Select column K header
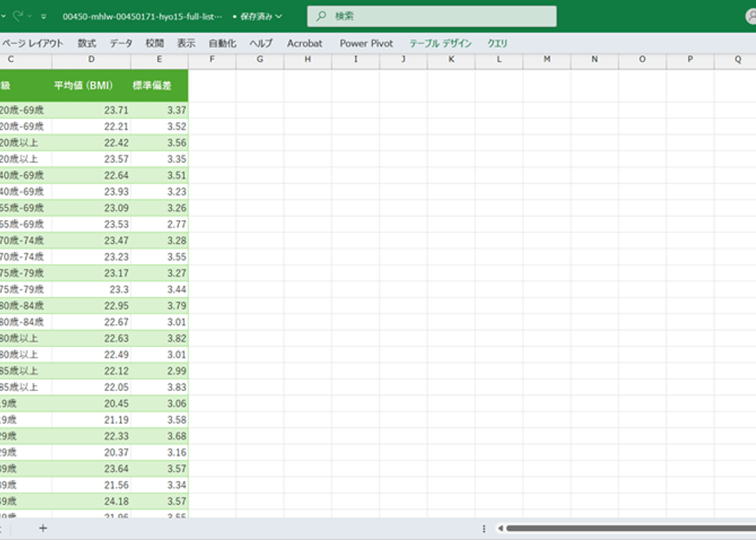Screen dimensions: 756x540 click(452, 59)
